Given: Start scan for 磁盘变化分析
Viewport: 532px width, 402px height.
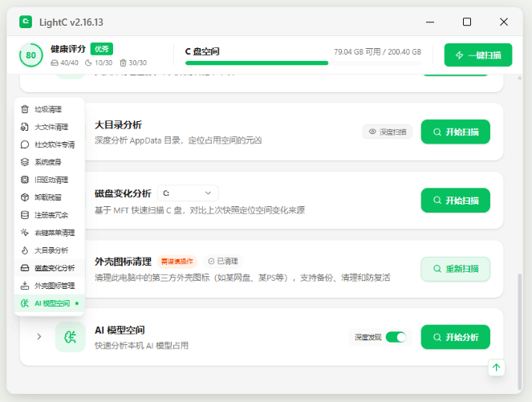Looking at the screenshot, I should [x=455, y=201].
